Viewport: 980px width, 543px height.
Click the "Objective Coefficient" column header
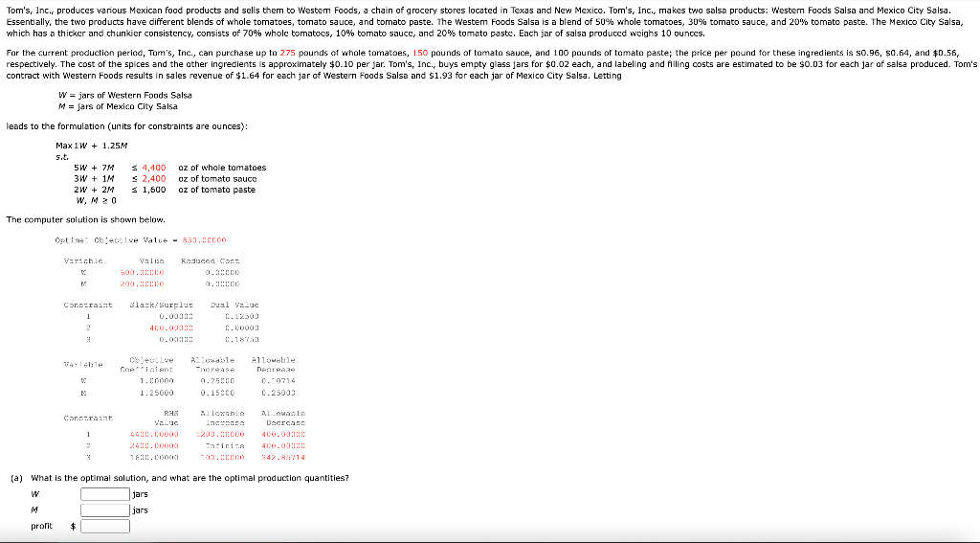coord(147,365)
